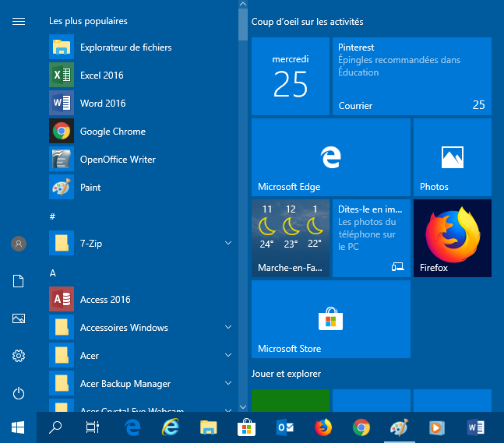Open taskbar search magnifier
The width and height of the screenshot is (504, 443).
coord(55,427)
